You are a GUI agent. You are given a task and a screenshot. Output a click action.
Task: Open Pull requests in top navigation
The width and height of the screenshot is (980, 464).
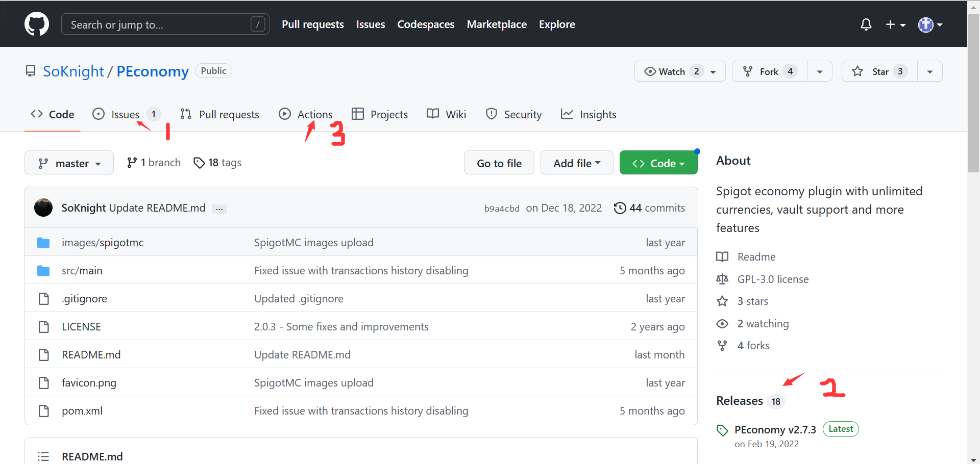tap(313, 24)
